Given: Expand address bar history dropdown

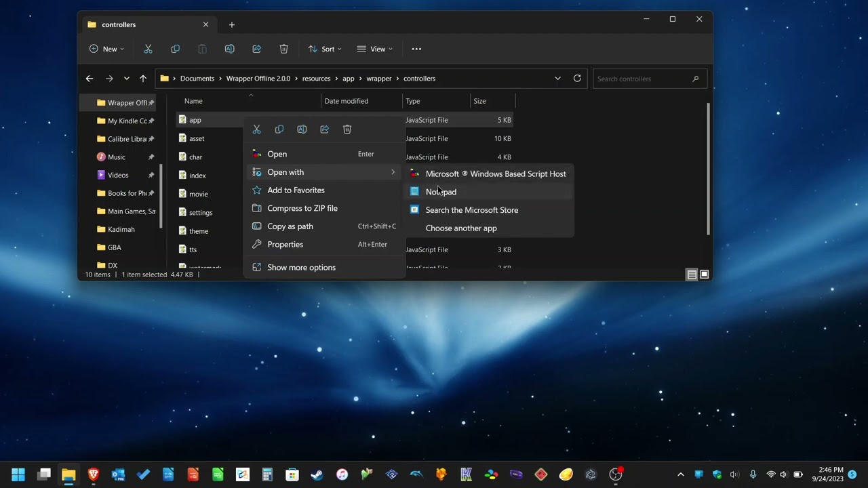Looking at the screenshot, I should 557,79.
